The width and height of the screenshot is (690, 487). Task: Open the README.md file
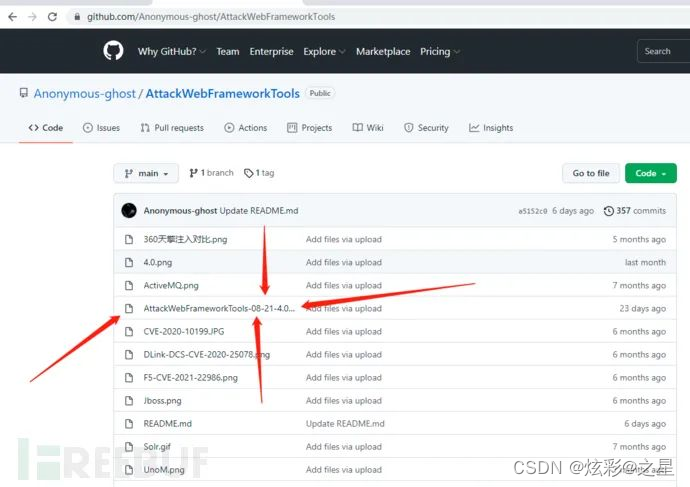pos(167,424)
